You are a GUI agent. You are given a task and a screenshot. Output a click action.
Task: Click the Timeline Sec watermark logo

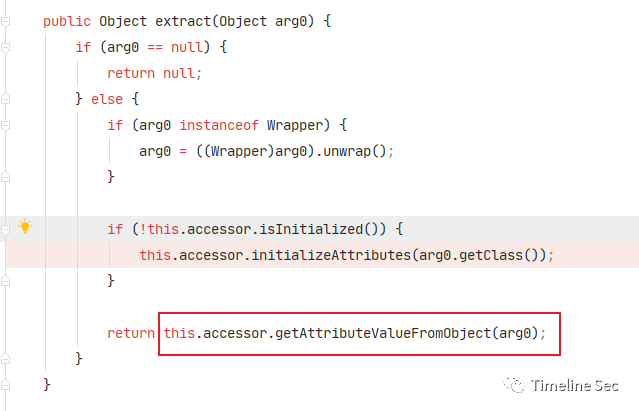click(514, 385)
